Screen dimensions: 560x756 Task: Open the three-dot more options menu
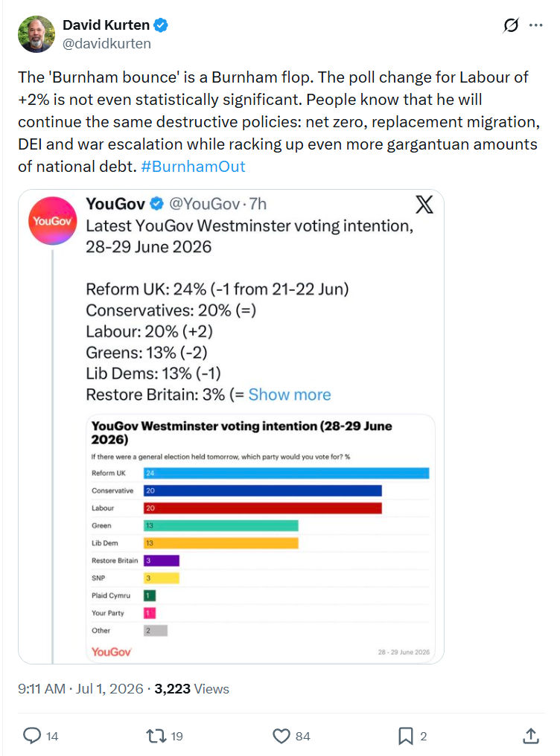(536, 25)
